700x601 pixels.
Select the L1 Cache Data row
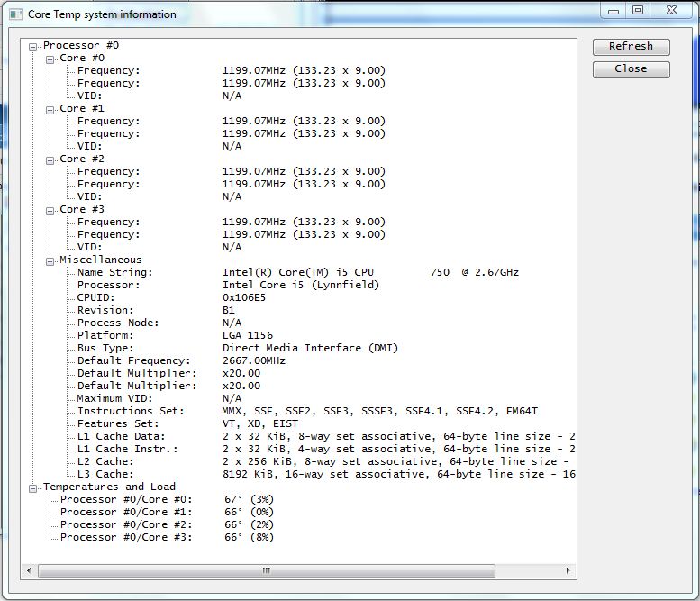tap(326, 436)
